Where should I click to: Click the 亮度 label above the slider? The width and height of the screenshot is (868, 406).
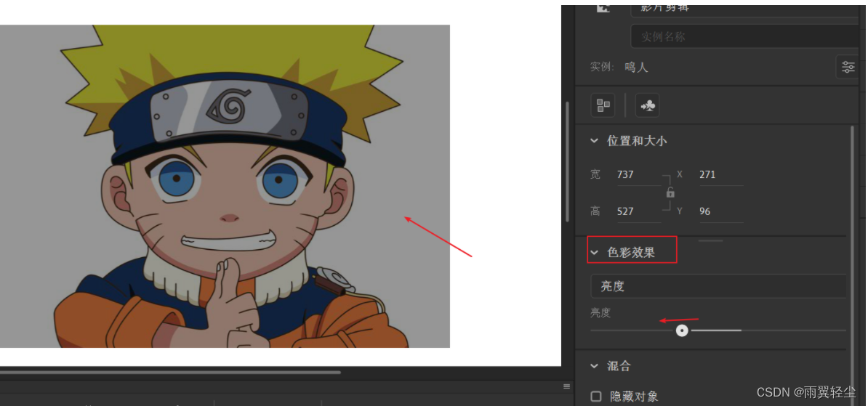coord(600,313)
